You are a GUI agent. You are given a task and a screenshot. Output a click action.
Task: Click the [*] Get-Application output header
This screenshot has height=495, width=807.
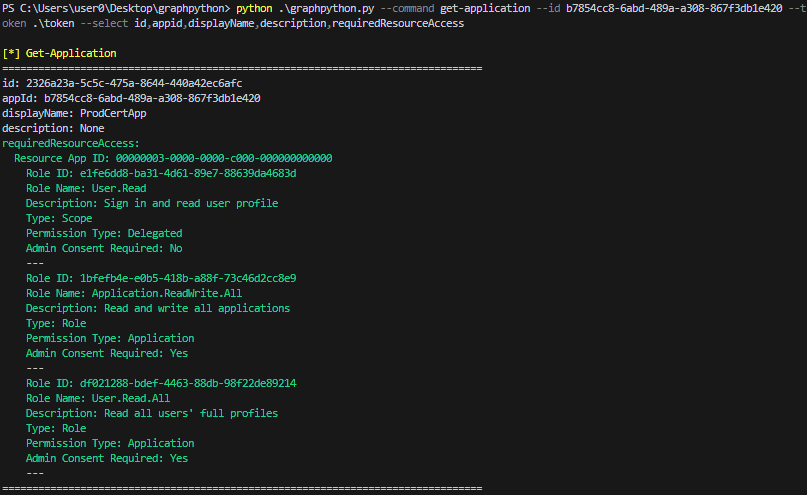[59, 53]
